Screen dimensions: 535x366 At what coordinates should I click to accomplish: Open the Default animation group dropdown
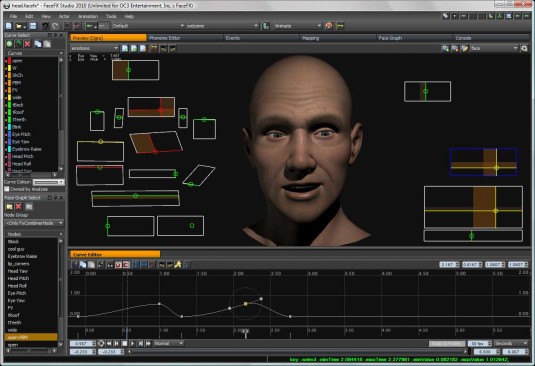(x=148, y=26)
